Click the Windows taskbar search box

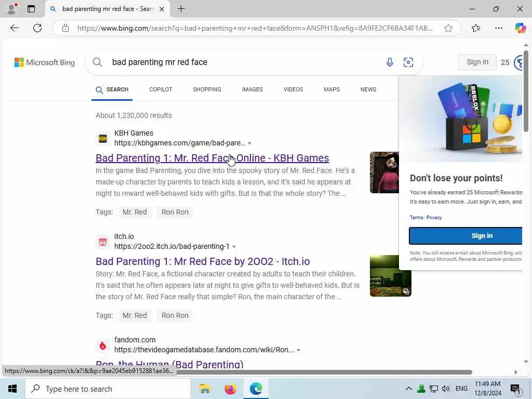coord(108,389)
